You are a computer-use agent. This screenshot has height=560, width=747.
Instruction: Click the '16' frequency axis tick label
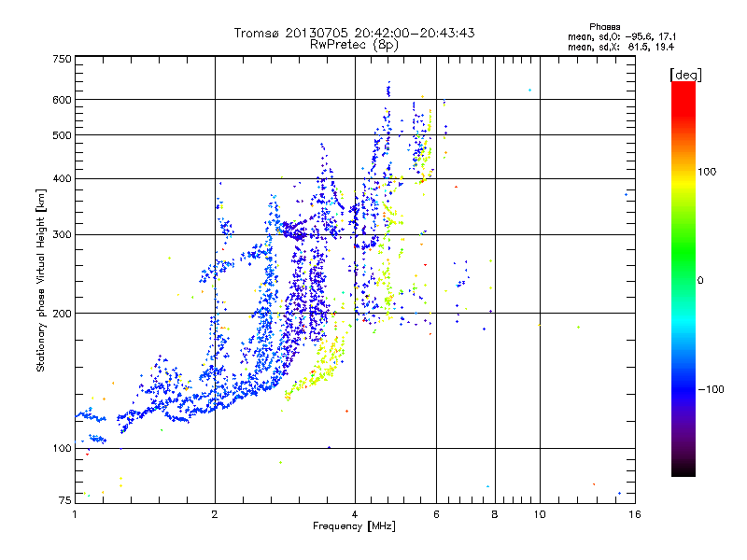click(635, 514)
